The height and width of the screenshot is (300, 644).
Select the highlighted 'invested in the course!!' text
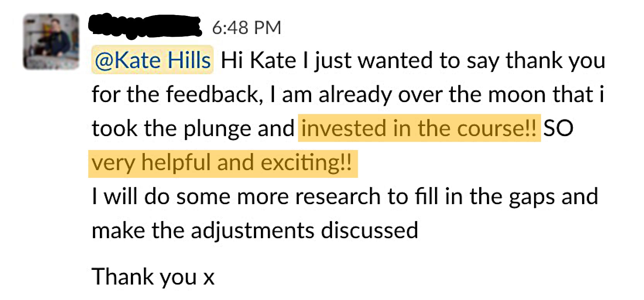tap(419, 128)
